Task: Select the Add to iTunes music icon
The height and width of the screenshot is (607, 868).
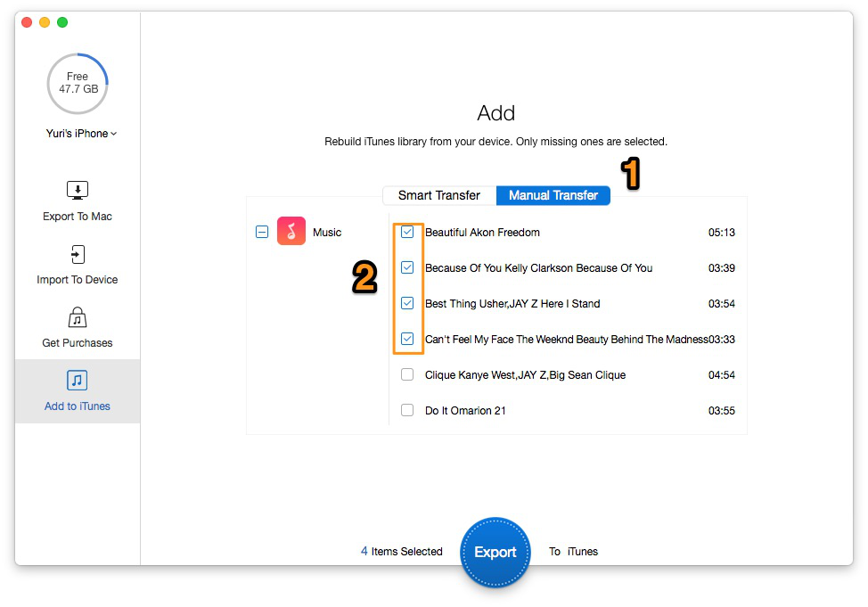Action: point(77,381)
